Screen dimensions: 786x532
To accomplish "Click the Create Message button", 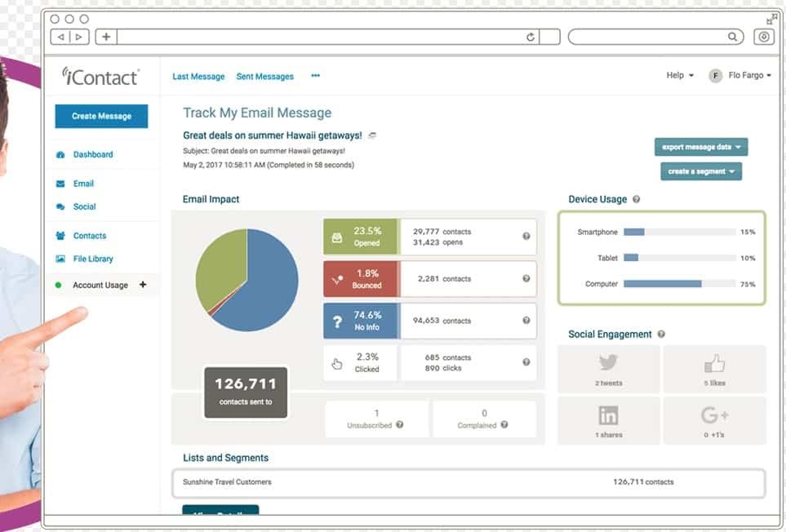I will coord(101,116).
